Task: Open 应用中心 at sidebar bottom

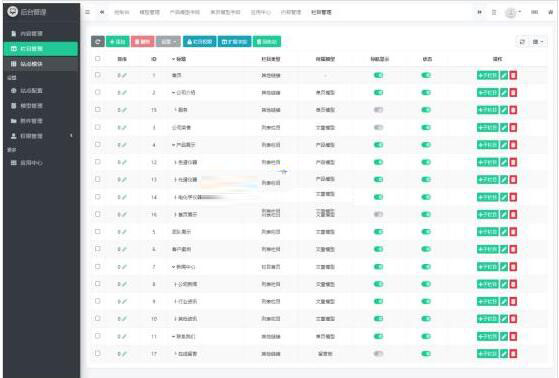Action: [40, 163]
